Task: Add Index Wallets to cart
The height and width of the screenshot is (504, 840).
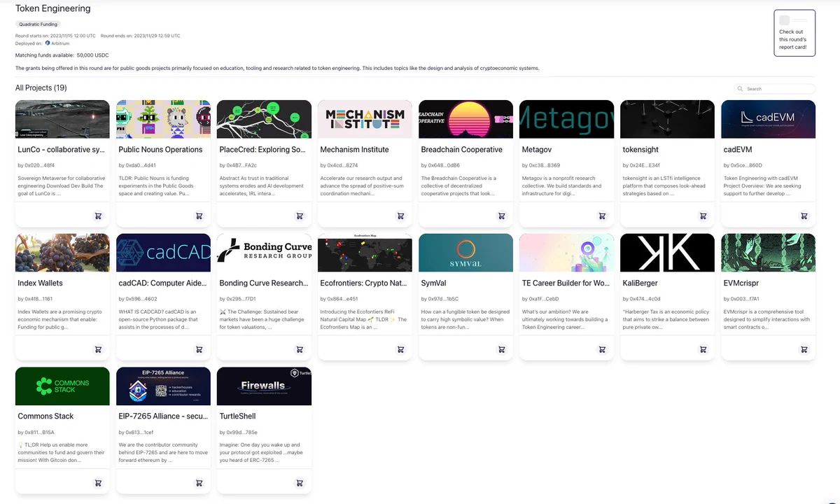Action: [98, 349]
